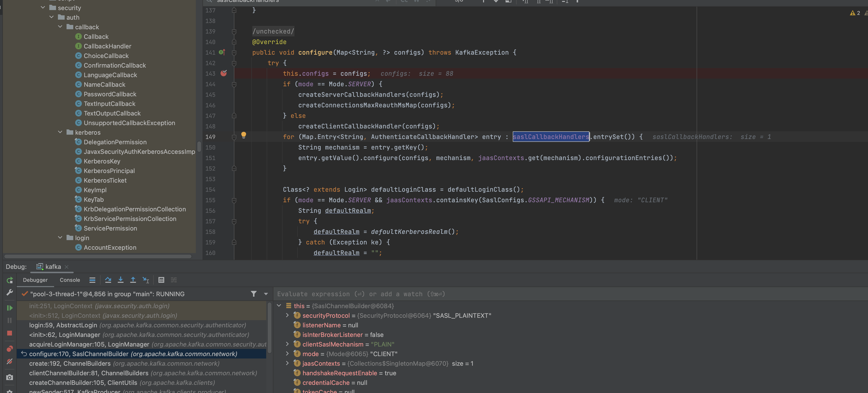Open debugger wrench settings icon
The width and height of the screenshot is (868, 393).
(9, 292)
